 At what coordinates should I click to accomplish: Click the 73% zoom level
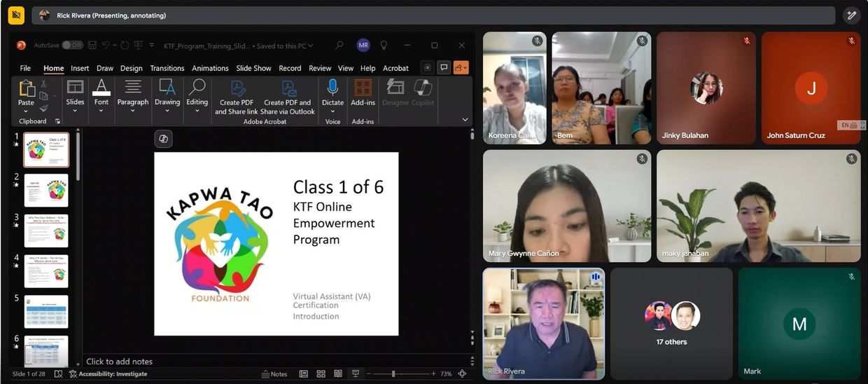tap(446, 374)
